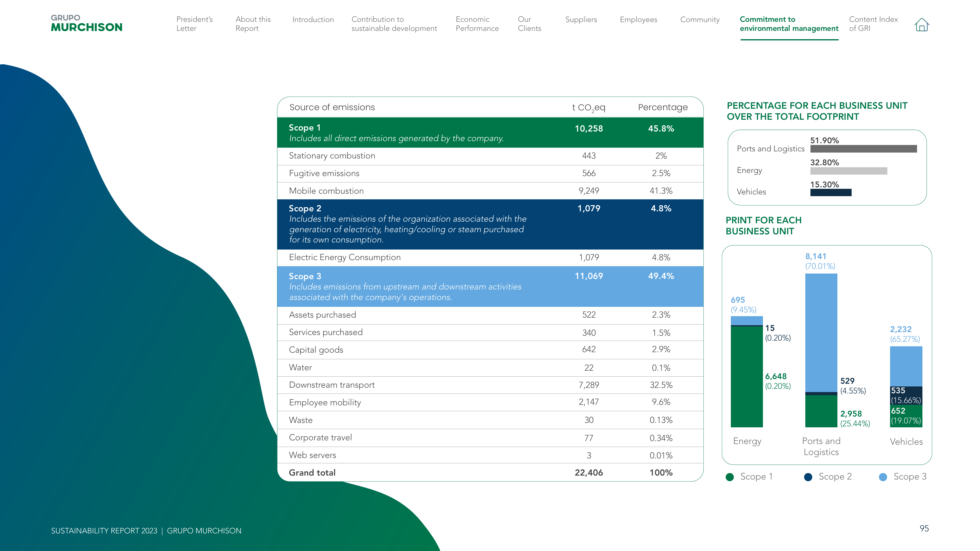Open the President's Letter section

pyautogui.click(x=194, y=24)
